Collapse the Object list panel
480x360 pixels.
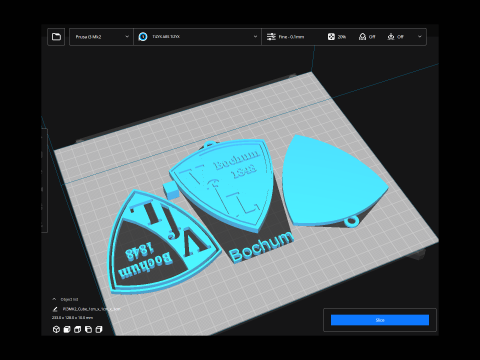(x=54, y=299)
